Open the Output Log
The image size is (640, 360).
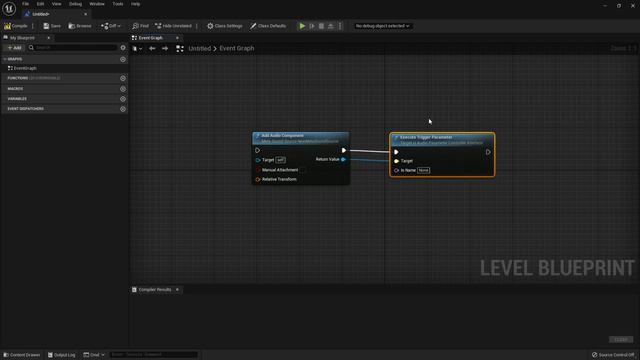click(61, 355)
